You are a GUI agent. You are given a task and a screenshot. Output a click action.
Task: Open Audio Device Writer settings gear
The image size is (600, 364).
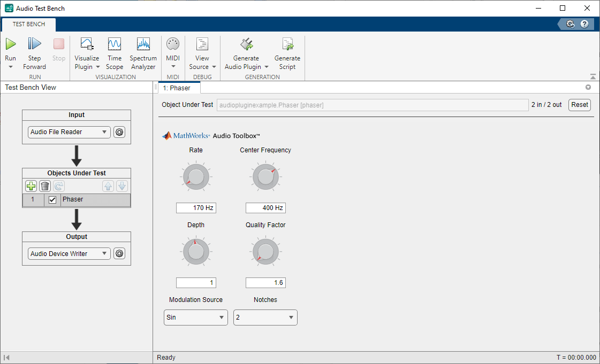tap(119, 254)
